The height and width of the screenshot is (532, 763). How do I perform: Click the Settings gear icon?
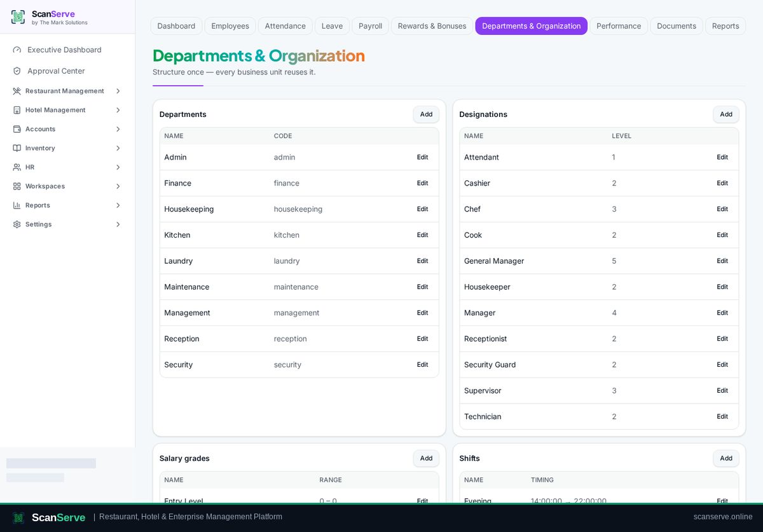click(x=17, y=224)
